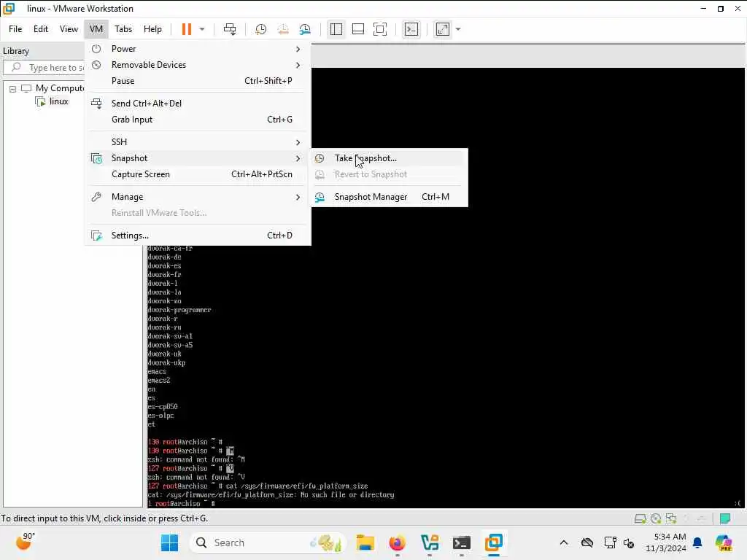Screen dimensions: 747x560
Task: Open the Windows Start menu
Action: point(169,542)
